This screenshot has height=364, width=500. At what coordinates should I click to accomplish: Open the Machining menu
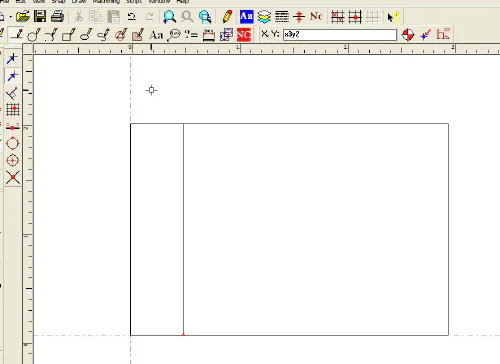(106, 2)
